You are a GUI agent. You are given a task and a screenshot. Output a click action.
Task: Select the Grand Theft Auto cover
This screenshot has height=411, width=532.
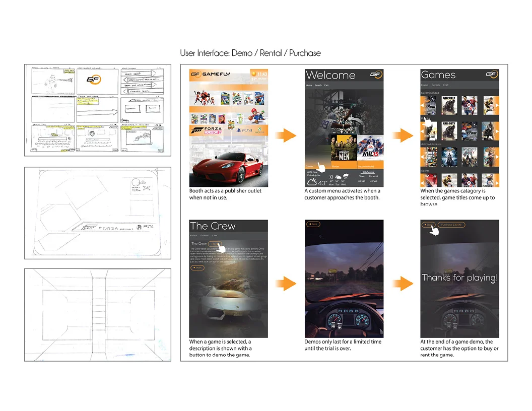click(x=429, y=157)
